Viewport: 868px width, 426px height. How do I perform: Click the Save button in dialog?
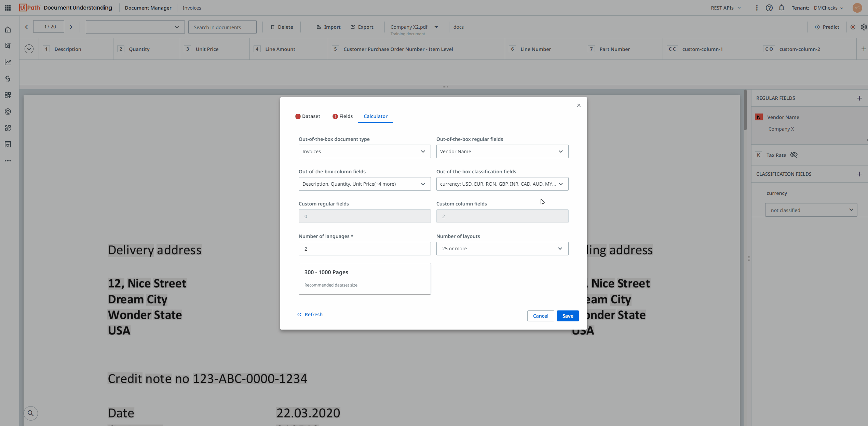coord(568,316)
